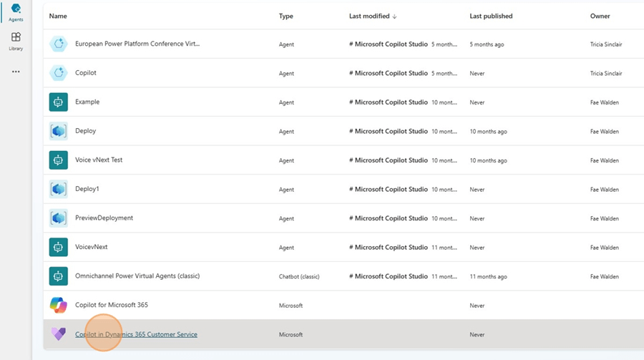Click the Copilot for Microsoft 365 icon
The image size is (644, 360).
pyautogui.click(x=58, y=306)
